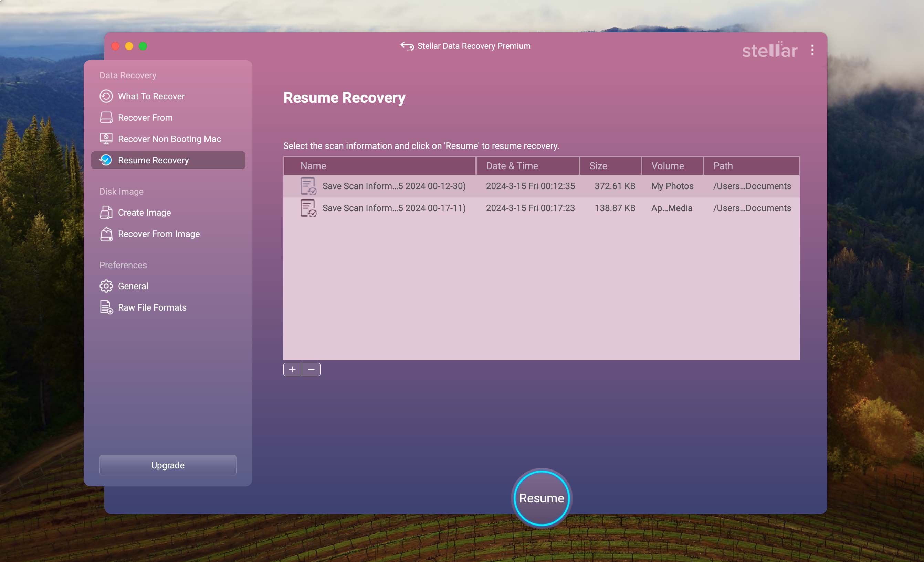Click the Upgrade button
The image size is (924, 562).
(x=168, y=465)
